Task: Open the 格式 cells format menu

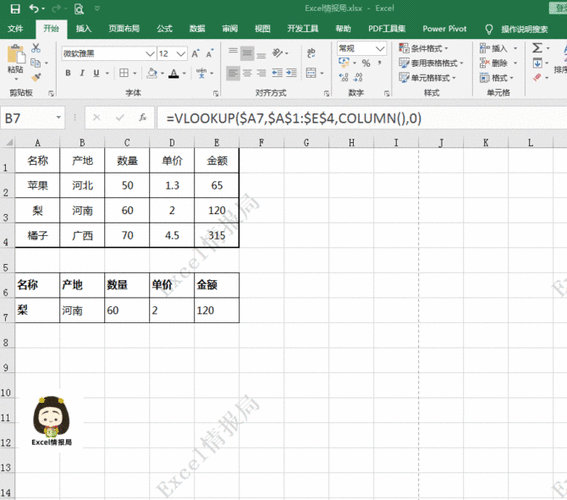Action: (x=496, y=78)
